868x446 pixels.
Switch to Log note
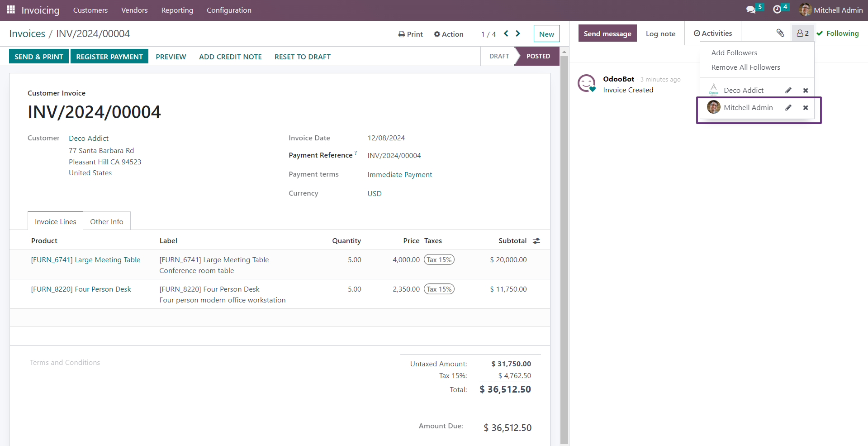(x=660, y=34)
